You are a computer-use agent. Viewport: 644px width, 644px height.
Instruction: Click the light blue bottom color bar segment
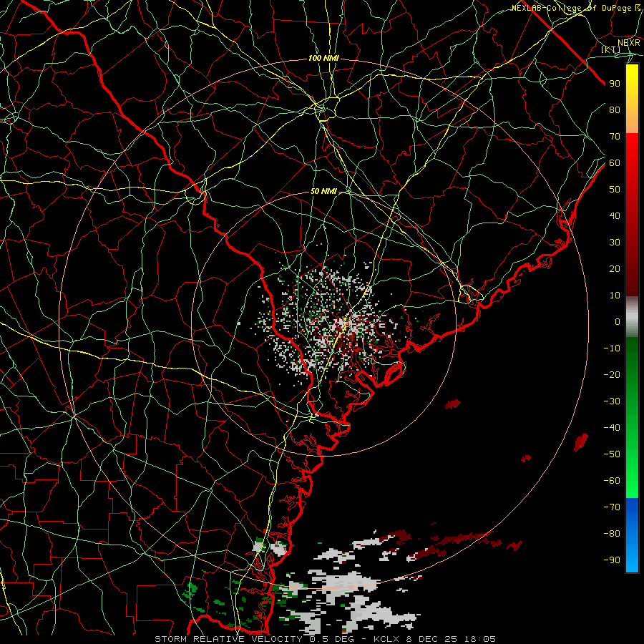pos(632,557)
